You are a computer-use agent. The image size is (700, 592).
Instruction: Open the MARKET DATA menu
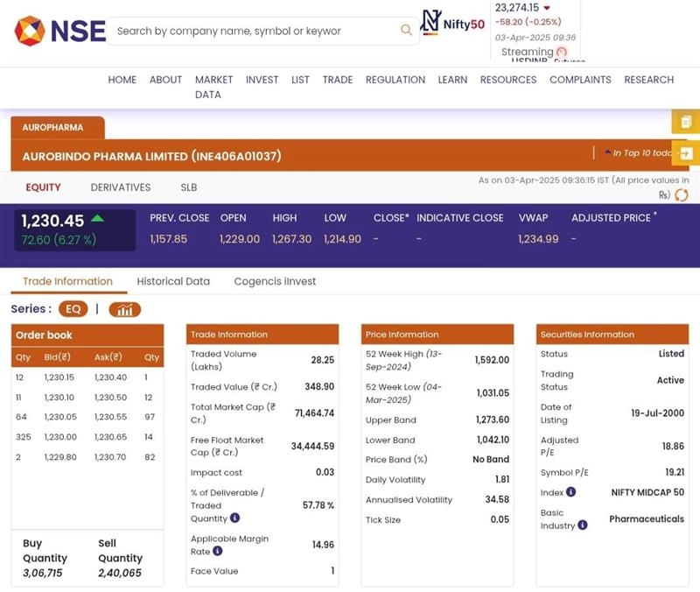point(213,87)
